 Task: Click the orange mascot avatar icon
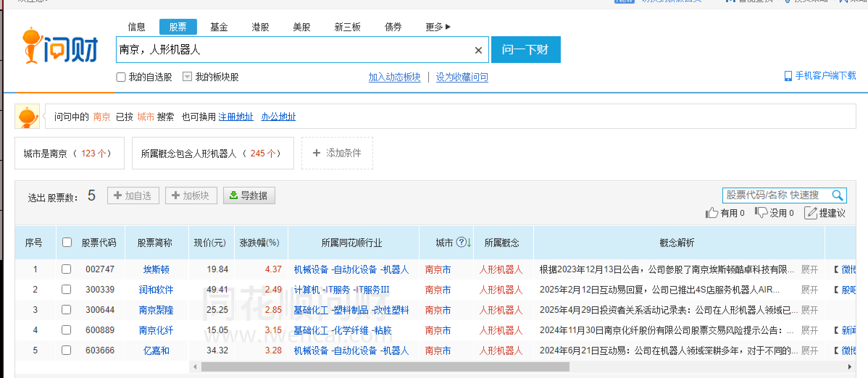(x=27, y=116)
